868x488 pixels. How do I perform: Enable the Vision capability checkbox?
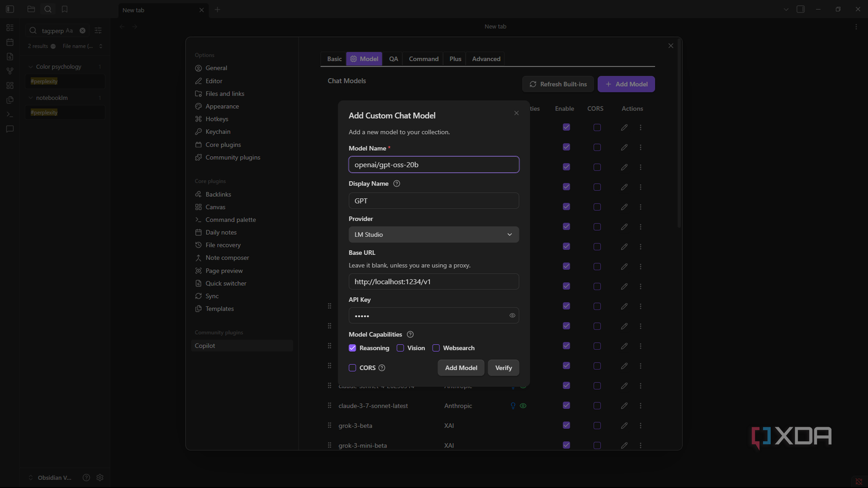point(400,348)
